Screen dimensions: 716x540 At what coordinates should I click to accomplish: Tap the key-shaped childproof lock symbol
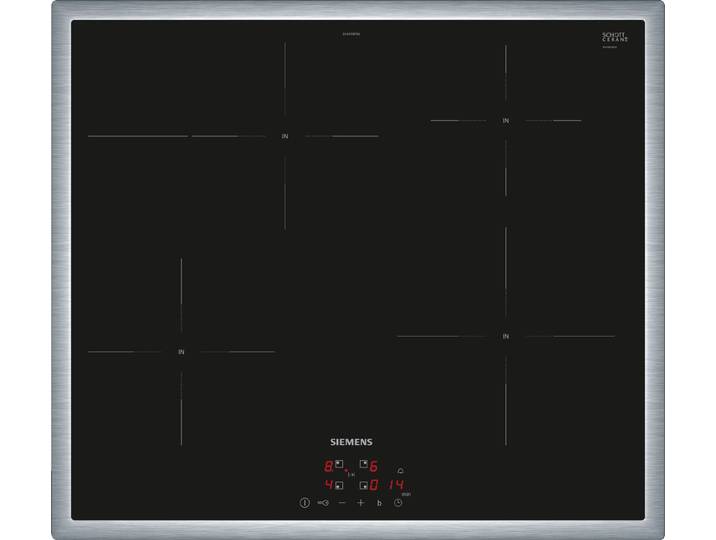click(x=323, y=503)
